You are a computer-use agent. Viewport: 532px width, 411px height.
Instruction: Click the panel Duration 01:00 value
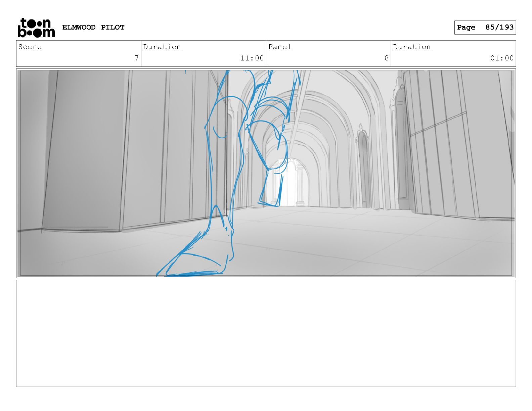pos(502,58)
